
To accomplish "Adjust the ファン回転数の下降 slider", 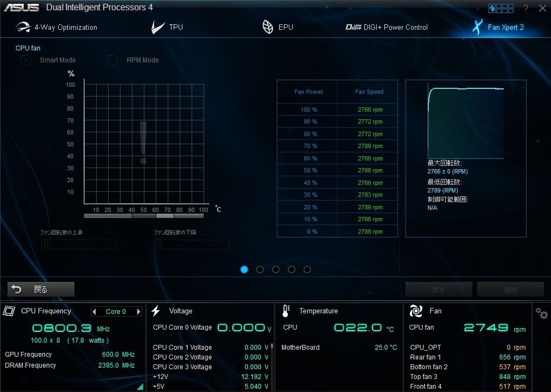I will pos(192,244).
